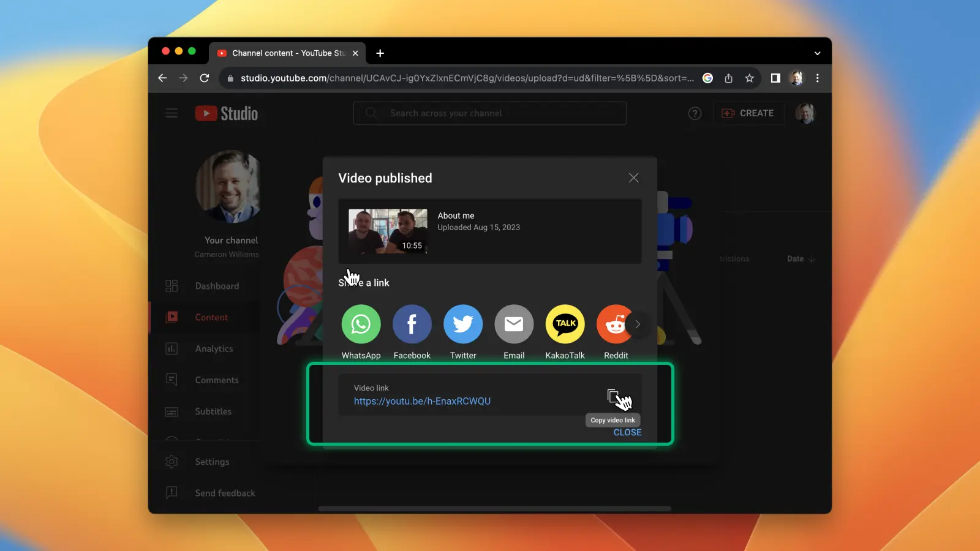Click the channel profile picture
Image resolution: width=980 pixels, height=551 pixels.
[228, 187]
